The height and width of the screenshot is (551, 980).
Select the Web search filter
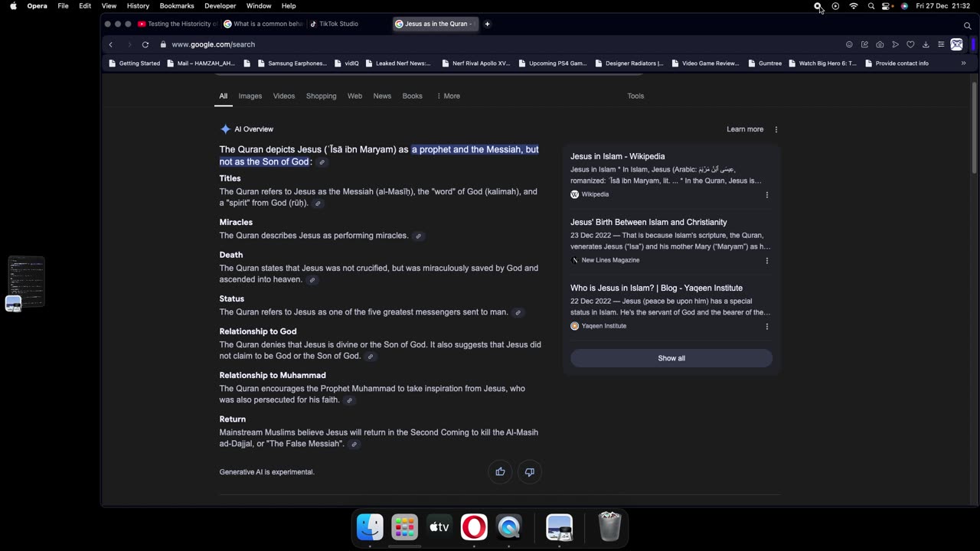[354, 96]
